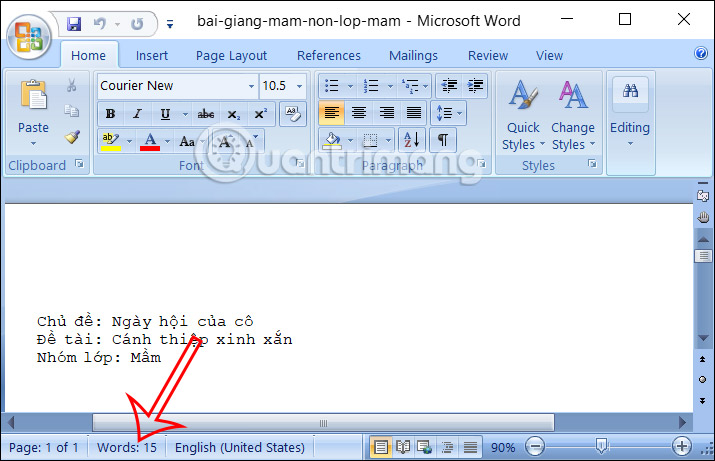Apply paragraph shading paint bucket
715x461 pixels.
pyautogui.click(x=332, y=140)
